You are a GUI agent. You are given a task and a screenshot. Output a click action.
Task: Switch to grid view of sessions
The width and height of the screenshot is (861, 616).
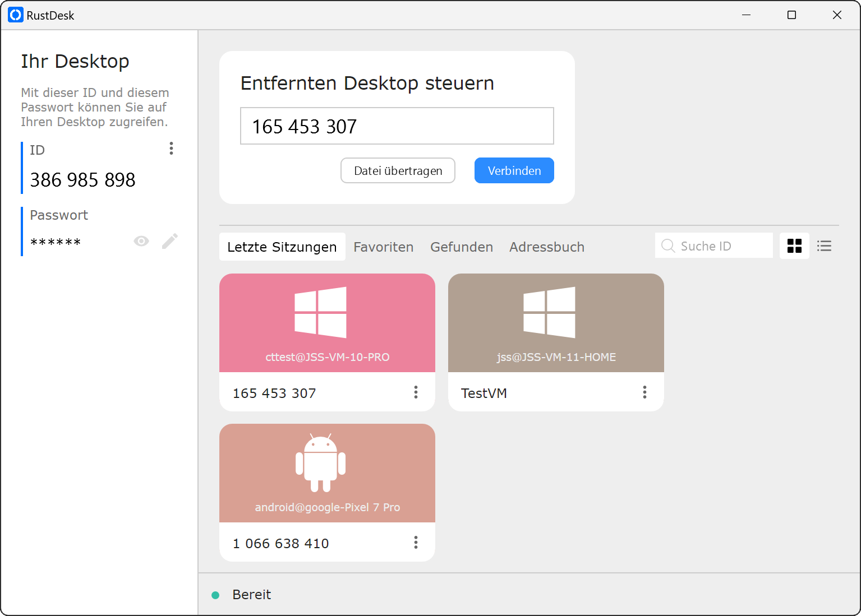pos(794,246)
